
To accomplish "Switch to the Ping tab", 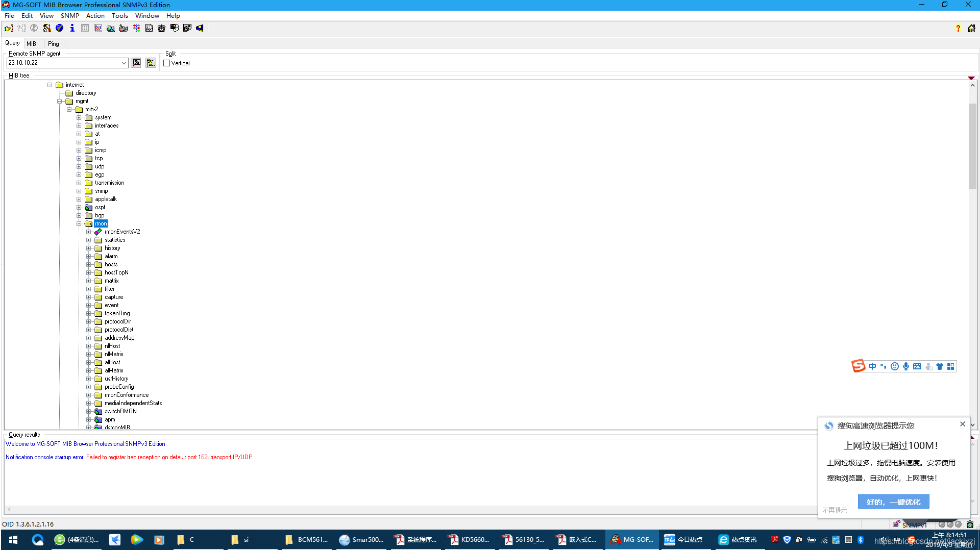I will coord(54,44).
